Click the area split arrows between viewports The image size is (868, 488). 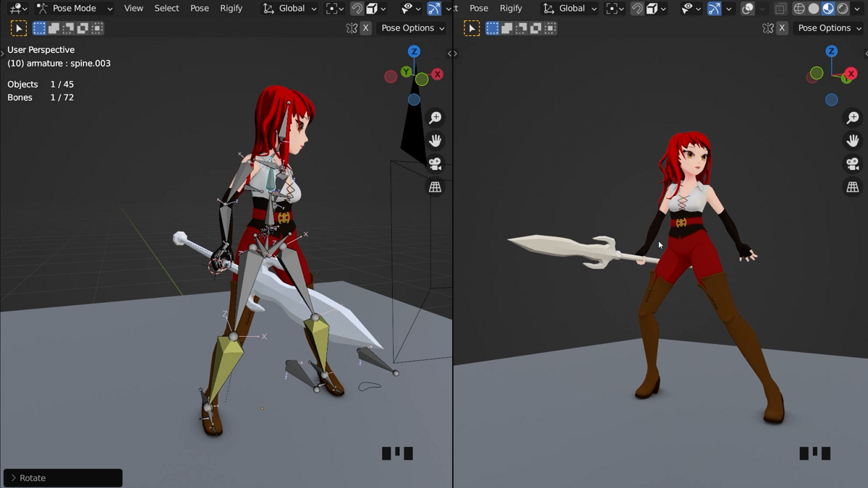point(452,53)
